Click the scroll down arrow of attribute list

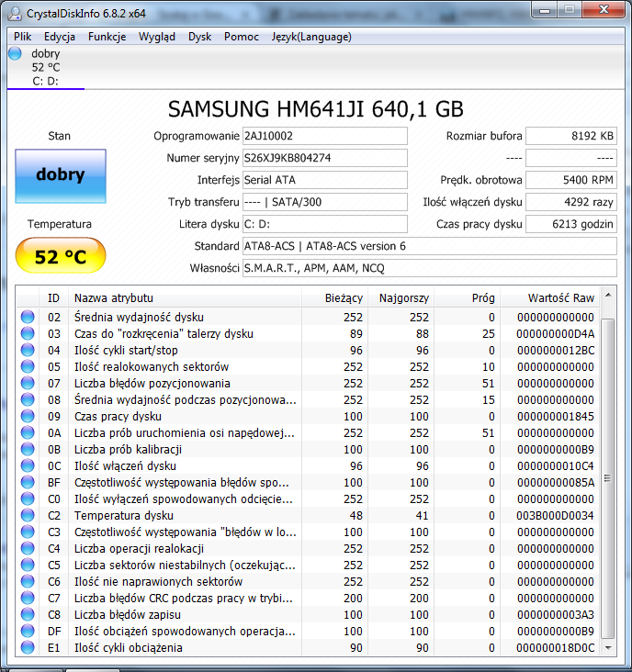(x=608, y=647)
